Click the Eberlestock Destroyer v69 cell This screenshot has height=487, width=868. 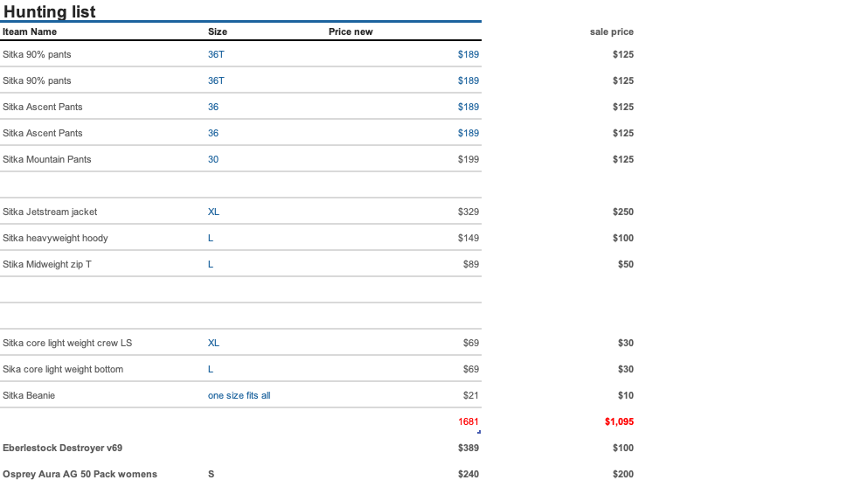[62, 448]
